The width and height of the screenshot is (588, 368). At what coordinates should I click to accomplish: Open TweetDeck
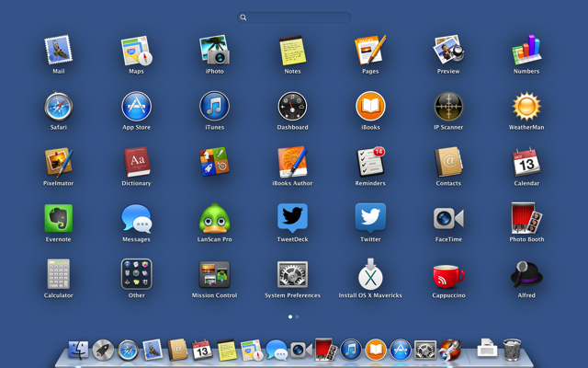(292, 218)
